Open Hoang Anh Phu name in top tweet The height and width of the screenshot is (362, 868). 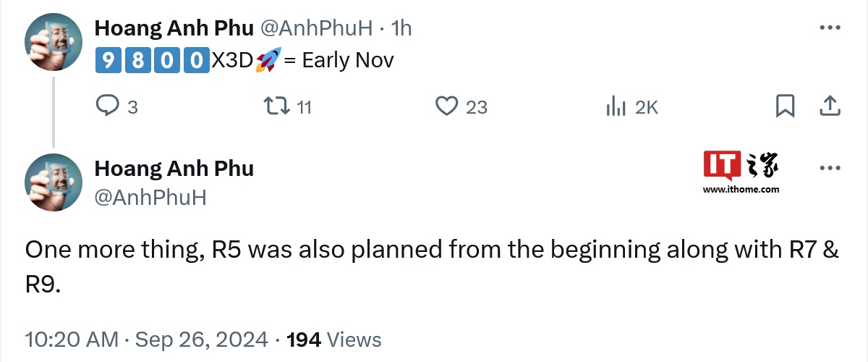coord(174,28)
